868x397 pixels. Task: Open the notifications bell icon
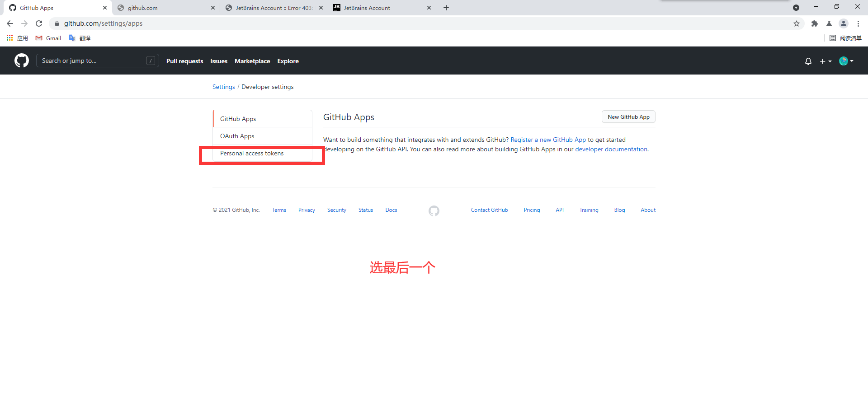click(808, 61)
